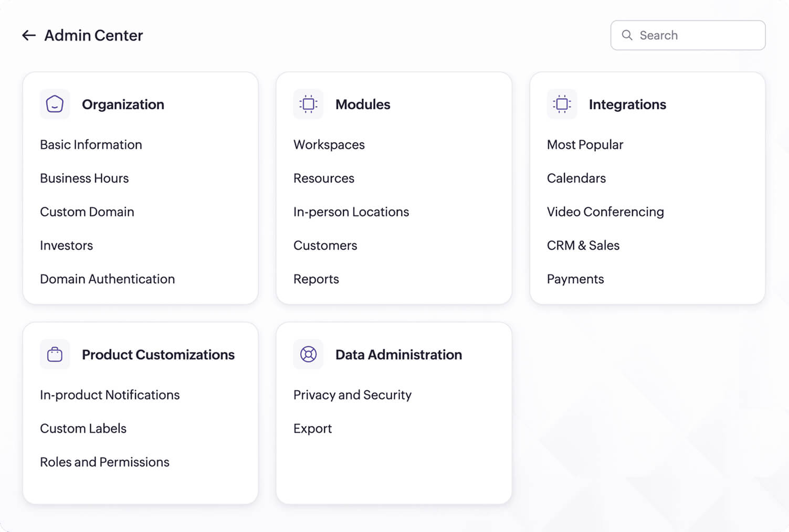The image size is (789, 532).
Task: Click the magnifier icon in search box
Action: 627,35
